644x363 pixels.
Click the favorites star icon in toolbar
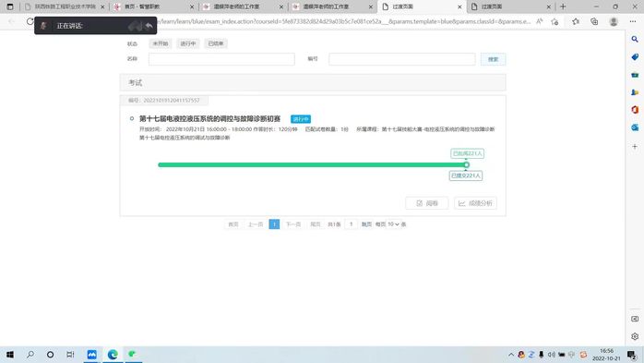click(576, 21)
